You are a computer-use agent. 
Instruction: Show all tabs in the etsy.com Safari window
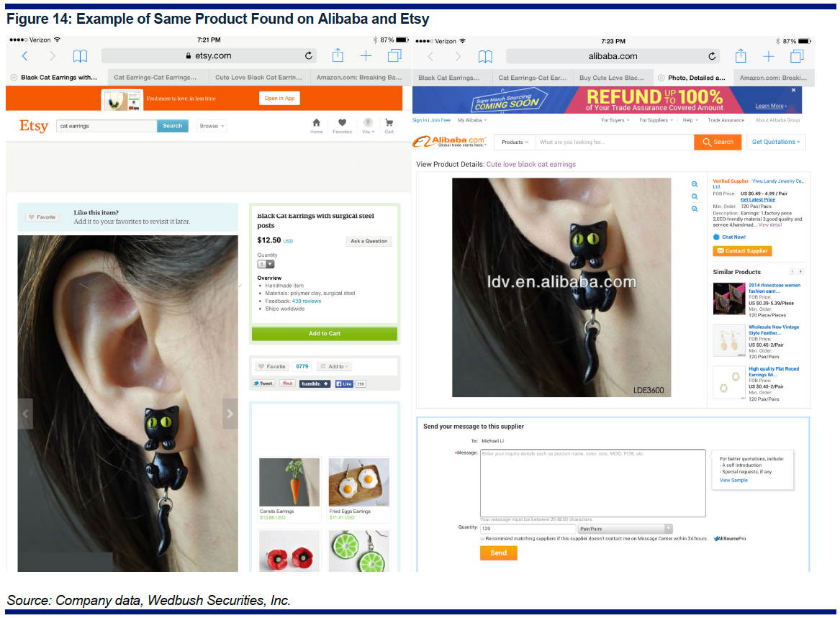click(x=395, y=55)
